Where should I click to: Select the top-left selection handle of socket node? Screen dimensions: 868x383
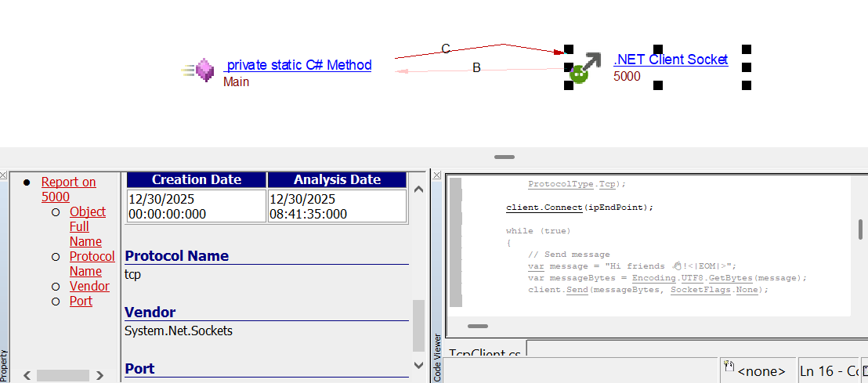(570, 49)
